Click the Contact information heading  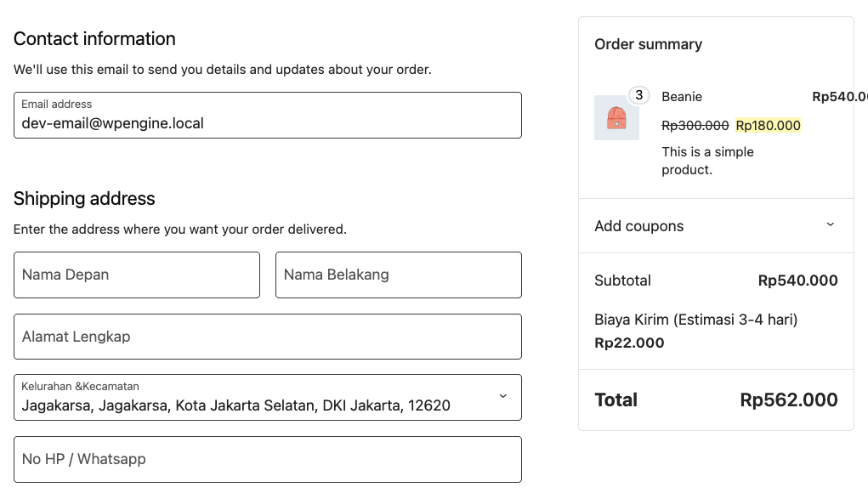coord(94,39)
